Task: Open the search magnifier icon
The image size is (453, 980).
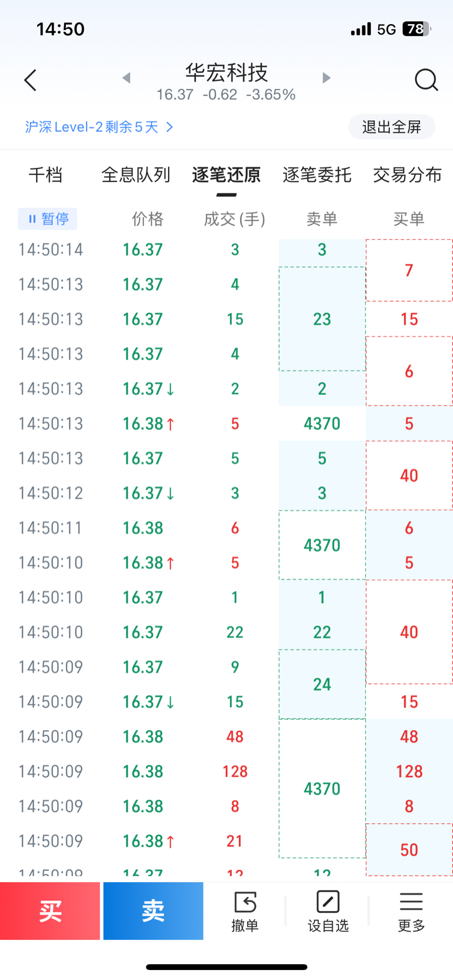Action: [426, 80]
